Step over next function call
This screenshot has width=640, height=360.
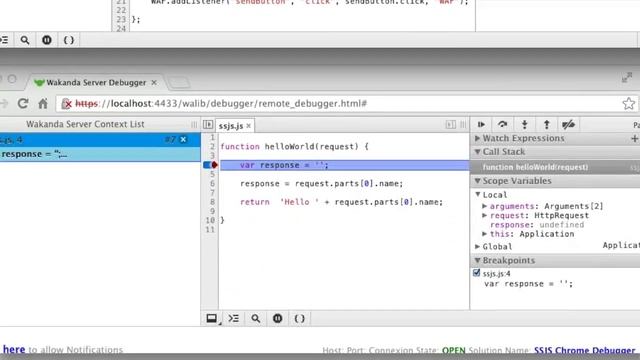502,124
